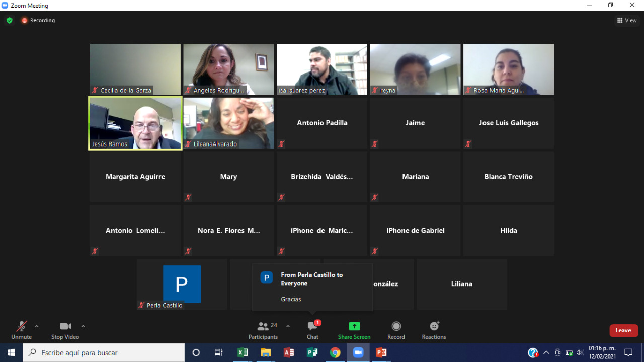Click the Share Screen icon
The height and width of the screenshot is (362, 644).
(x=354, y=326)
